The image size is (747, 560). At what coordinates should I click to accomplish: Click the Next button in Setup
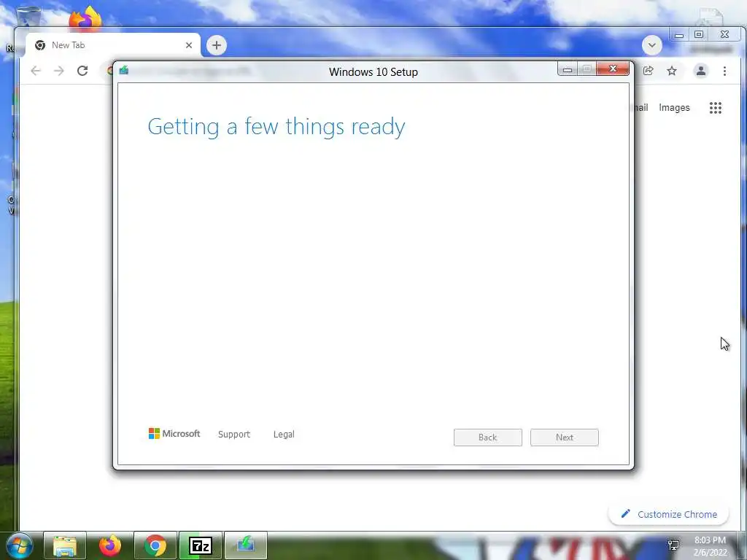tap(564, 437)
